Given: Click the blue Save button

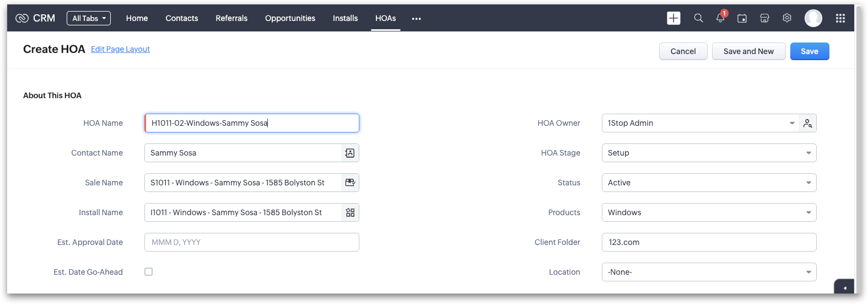Looking at the screenshot, I should pyautogui.click(x=809, y=51).
